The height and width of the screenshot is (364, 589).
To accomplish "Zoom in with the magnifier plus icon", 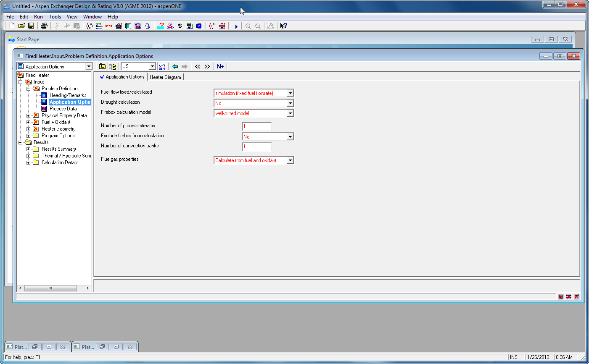I will [248, 26].
